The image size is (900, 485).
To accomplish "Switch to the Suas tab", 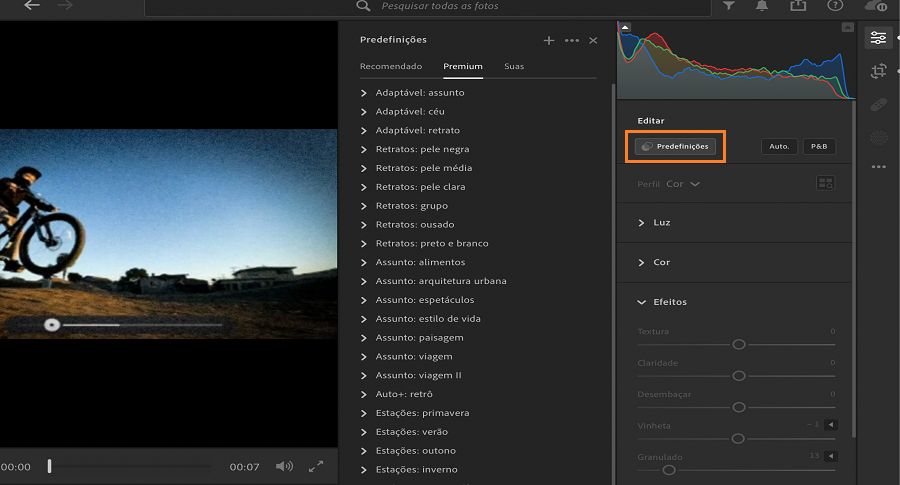I will 514,66.
